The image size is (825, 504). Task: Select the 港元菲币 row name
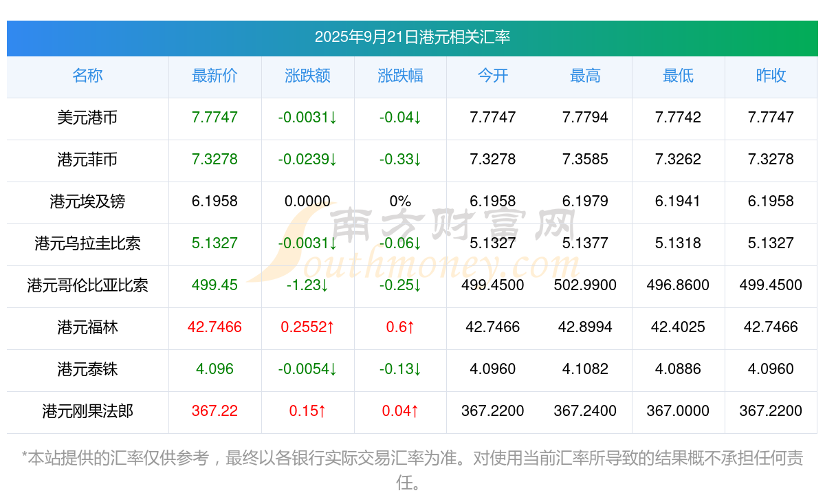point(87,160)
